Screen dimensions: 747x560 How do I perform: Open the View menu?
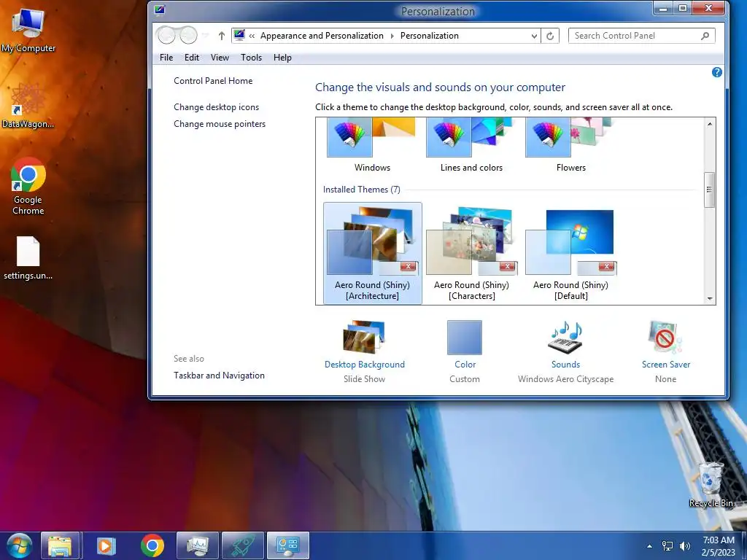[220, 58]
